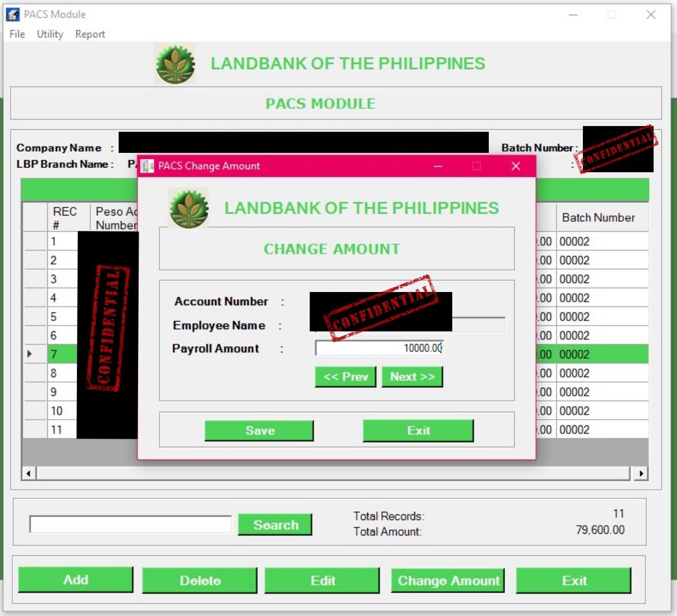Click the horizontal scrollbar right arrow

click(x=641, y=473)
